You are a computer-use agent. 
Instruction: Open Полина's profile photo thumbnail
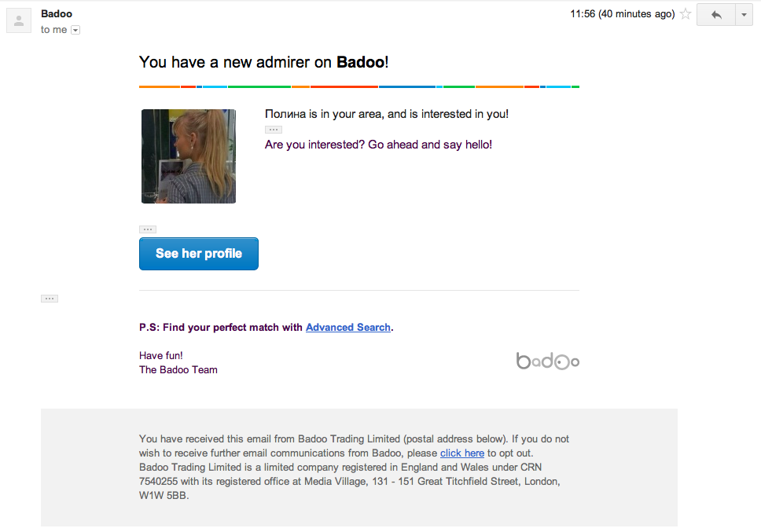coord(189,156)
